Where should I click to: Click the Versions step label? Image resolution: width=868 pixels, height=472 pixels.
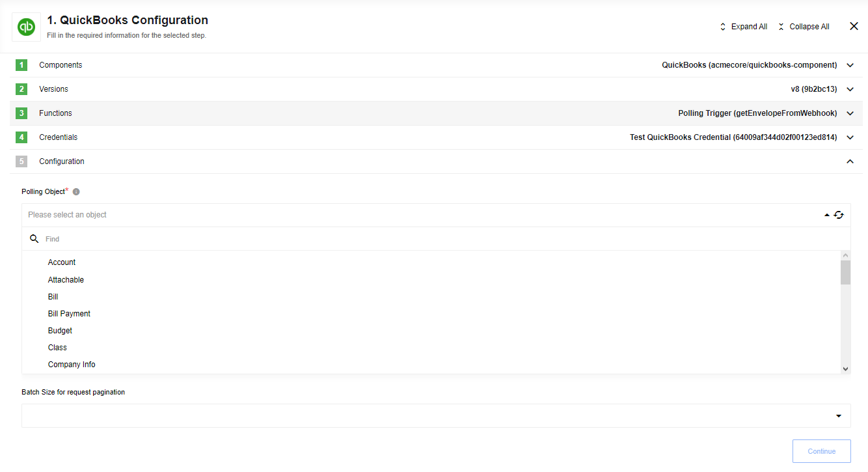pos(53,89)
